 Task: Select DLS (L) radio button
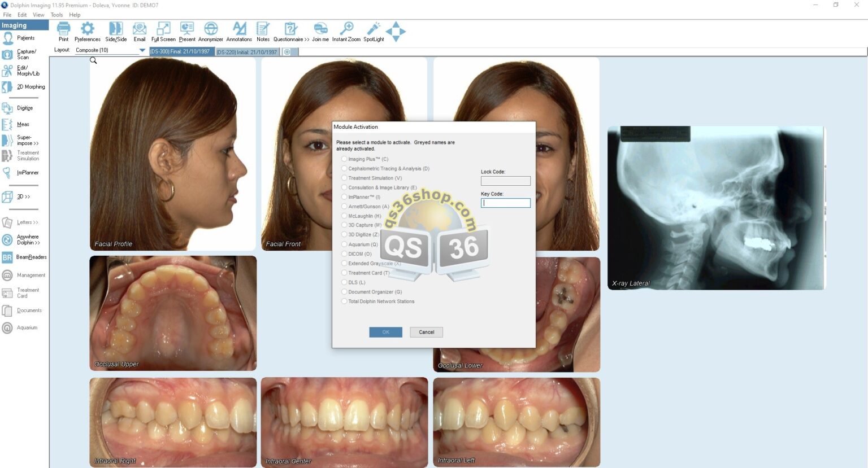[344, 282]
